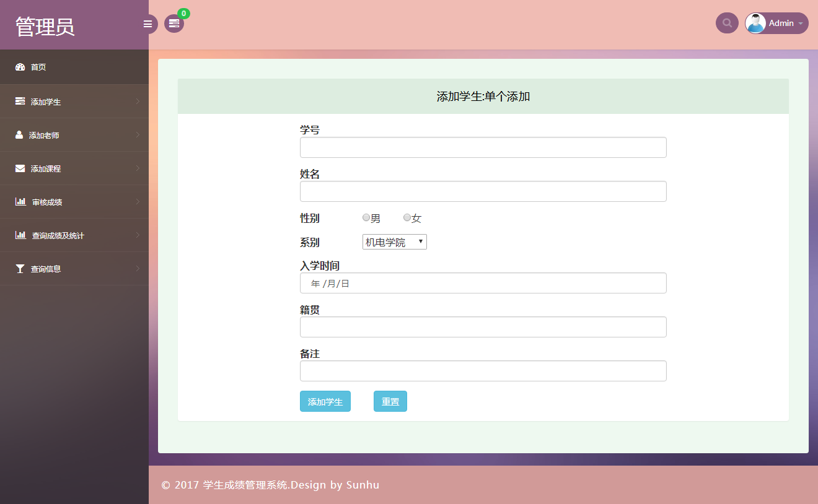Image resolution: width=818 pixels, height=504 pixels.
Task: Expand the 审核成绩 sidebar chevron
Action: (x=138, y=201)
